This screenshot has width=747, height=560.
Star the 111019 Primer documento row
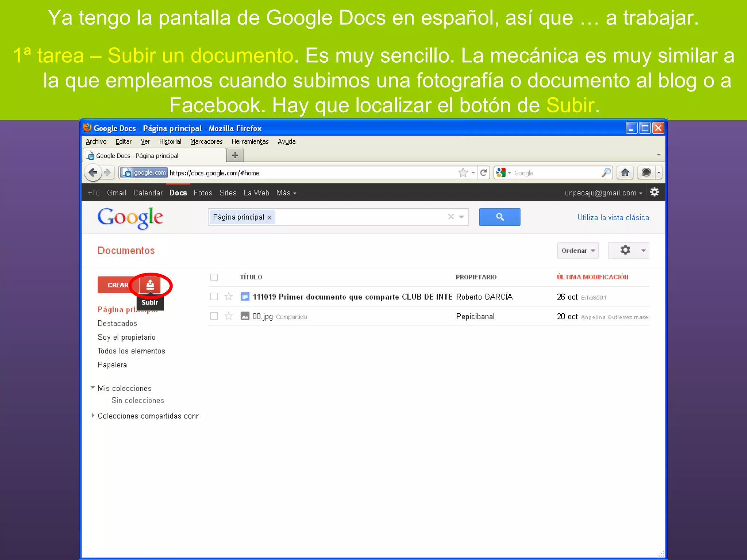(229, 296)
